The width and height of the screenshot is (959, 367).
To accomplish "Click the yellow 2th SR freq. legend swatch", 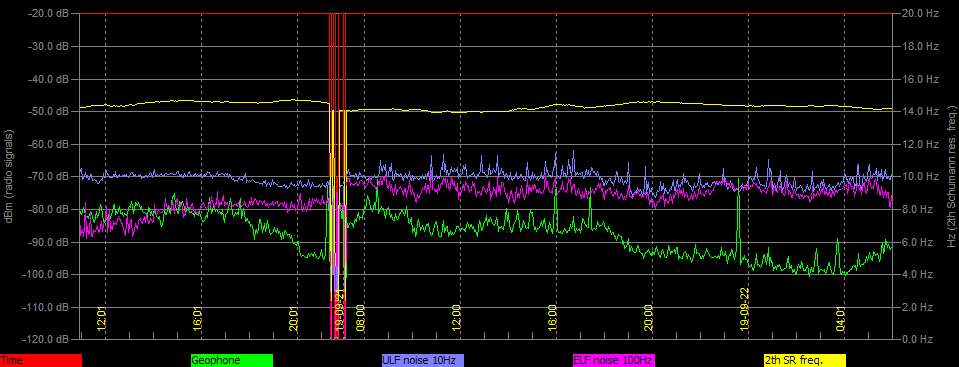I will click(x=805, y=361).
